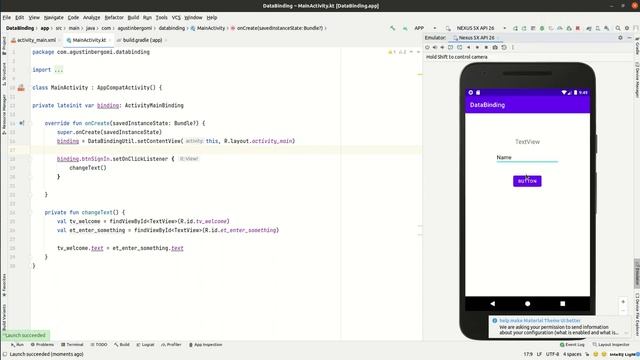640x360 pixels.
Task: Select the Nexus 5X API 26 emulator tab
Action: point(476,38)
